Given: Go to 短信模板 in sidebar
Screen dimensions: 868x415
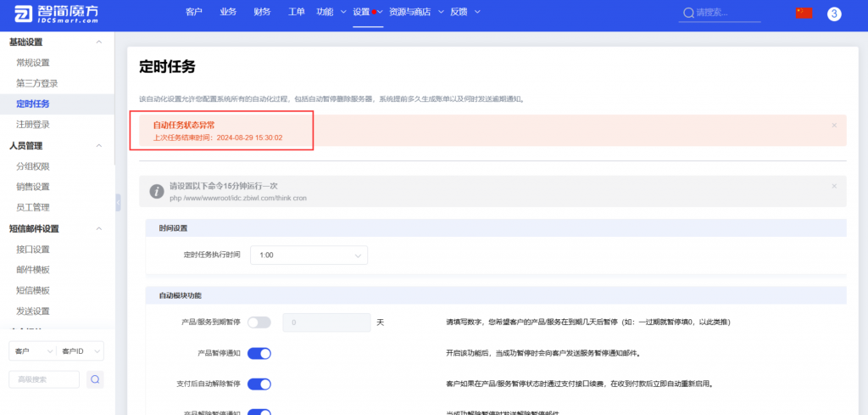Looking at the screenshot, I should click(x=33, y=290).
